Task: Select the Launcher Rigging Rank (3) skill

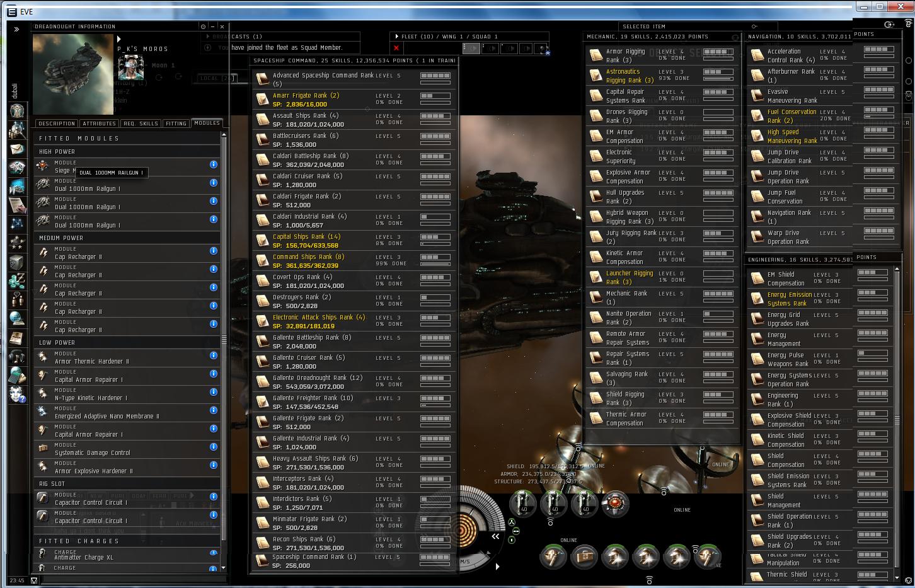Action: (662, 277)
